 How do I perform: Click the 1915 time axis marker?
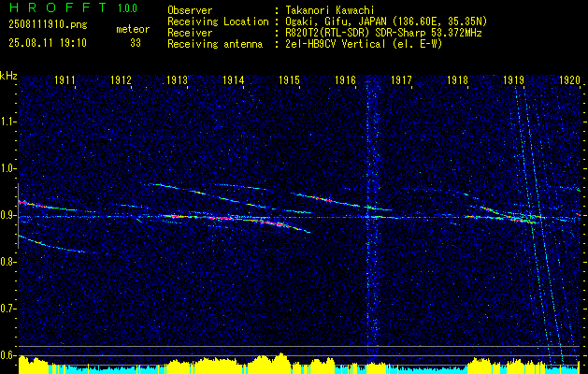pos(289,80)
